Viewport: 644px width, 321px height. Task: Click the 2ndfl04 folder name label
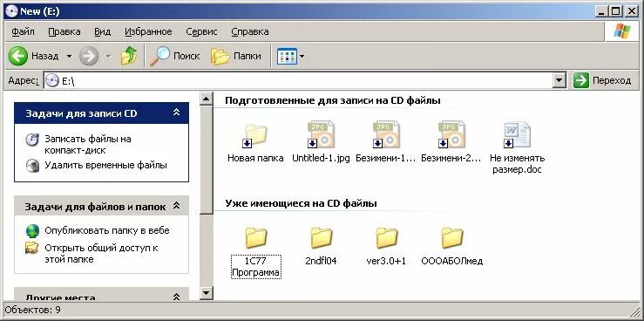tap(322, 261)
